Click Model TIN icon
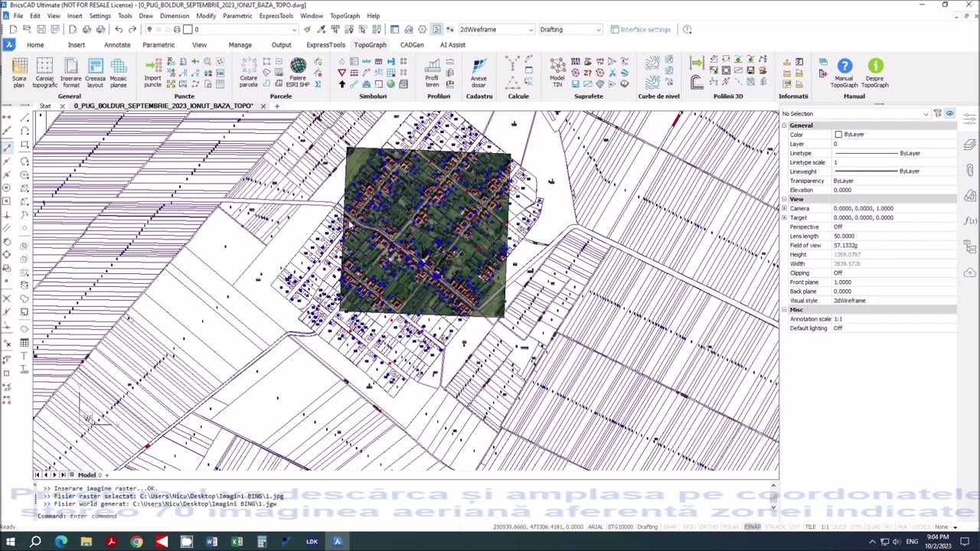Viewport: 980px width, 551px height. [557, 73]
